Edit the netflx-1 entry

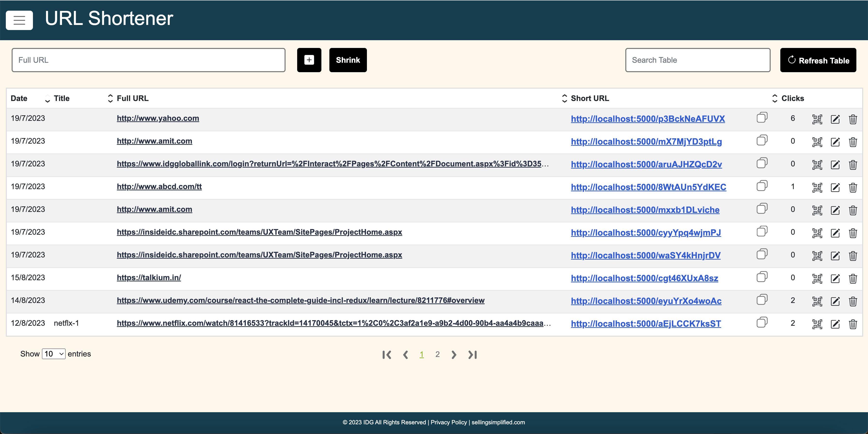click(835, 324)
